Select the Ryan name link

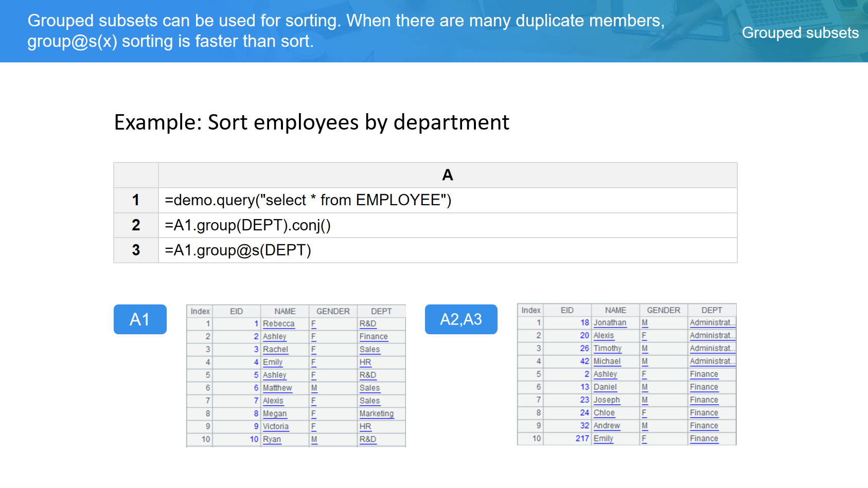[x=272, y=440]
